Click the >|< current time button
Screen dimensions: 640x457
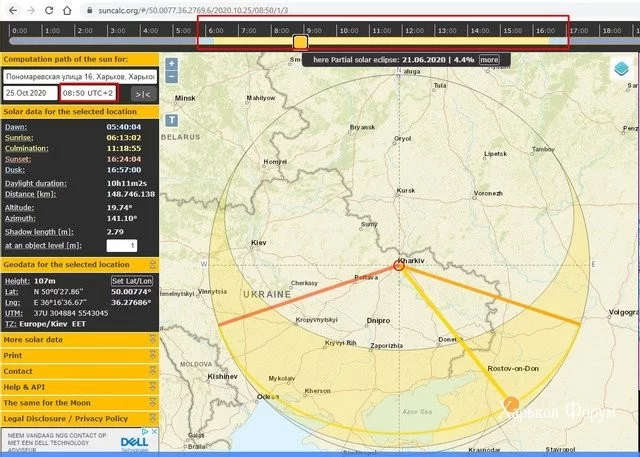pos(143,93)
